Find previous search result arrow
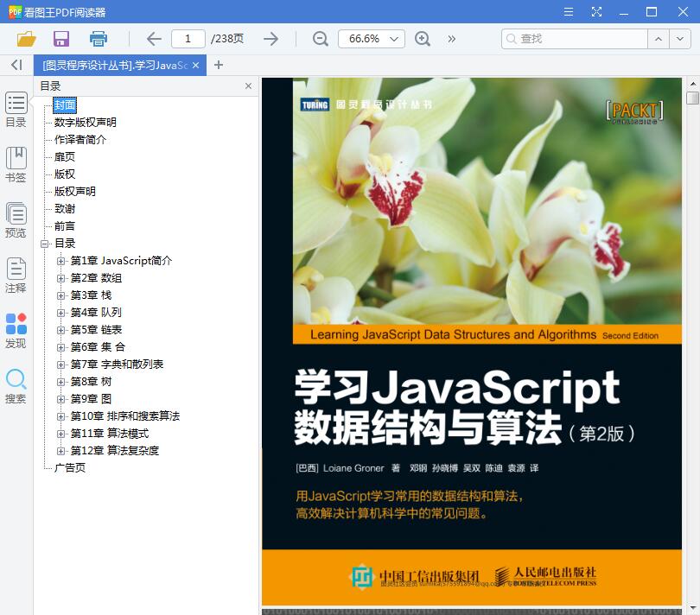The width and height of the screenshot is (700, 615). click(x=658, y=39)
